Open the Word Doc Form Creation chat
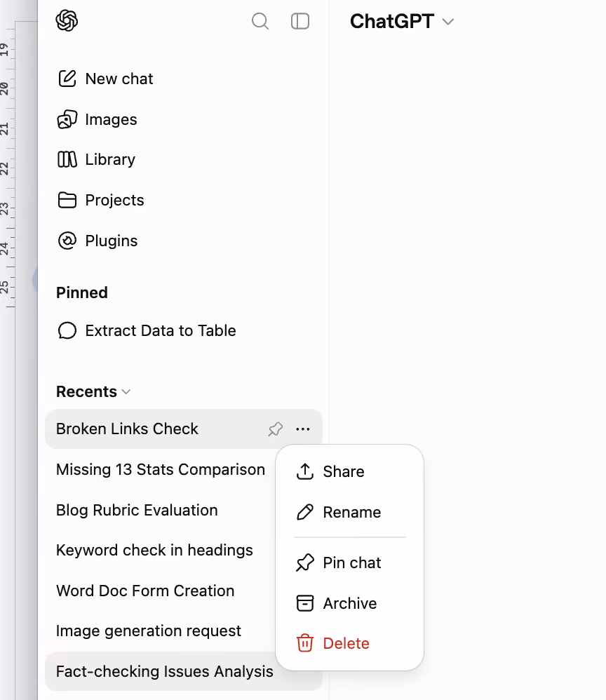The image size is (606, 700). [x=145, y=591]
